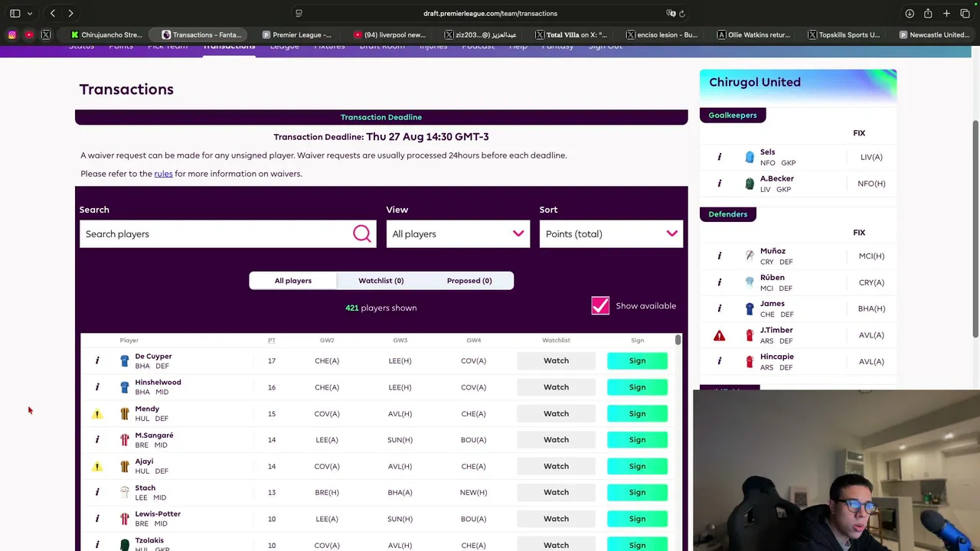This screenshot has height=551, width=980.
Task: Click the player name "De Cuyper"
Action: click(153, 356)
